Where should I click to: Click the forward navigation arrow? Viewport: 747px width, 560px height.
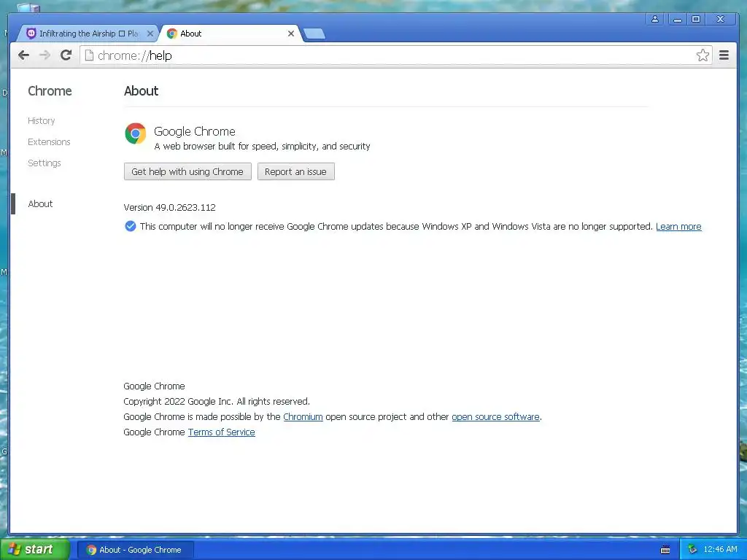[x=44, y=55]
